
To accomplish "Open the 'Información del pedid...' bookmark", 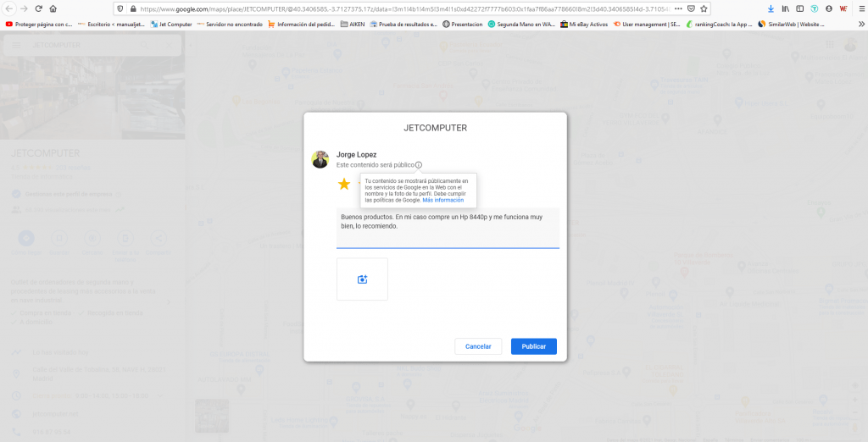I will click(x=301, y=25).
